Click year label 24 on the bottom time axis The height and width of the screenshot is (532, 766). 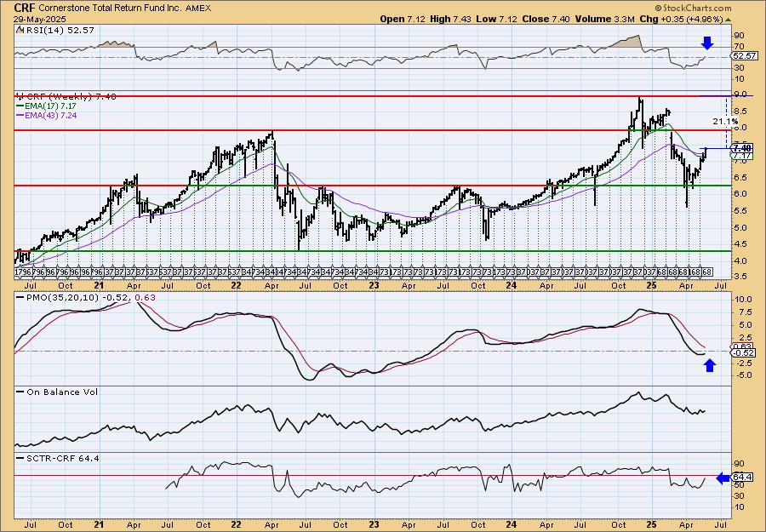pyautogui.click(x=512, y=524)
